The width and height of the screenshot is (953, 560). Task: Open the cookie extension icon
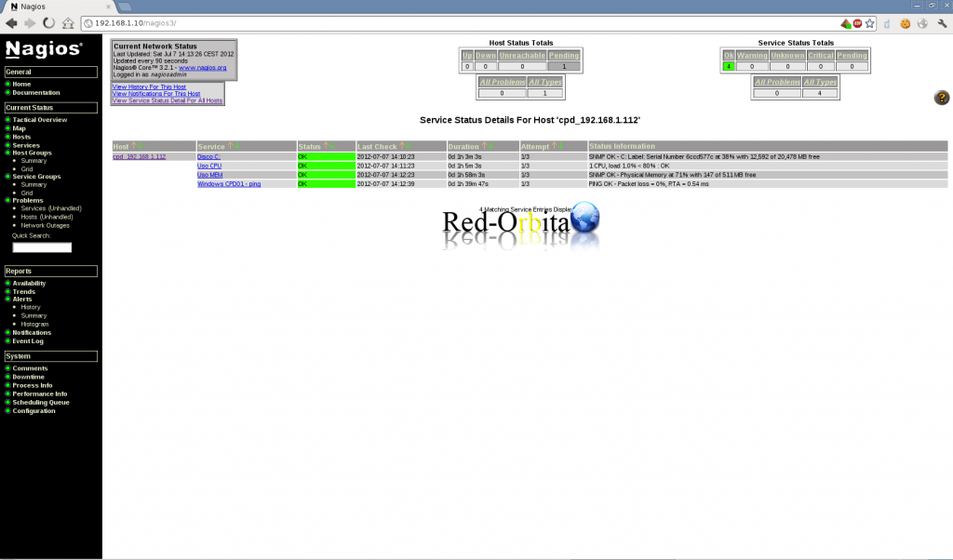click(x=904, y=22)
